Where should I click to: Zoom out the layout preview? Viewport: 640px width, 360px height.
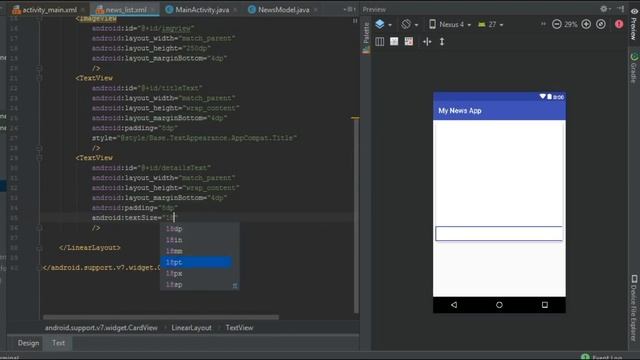point(557,24)
